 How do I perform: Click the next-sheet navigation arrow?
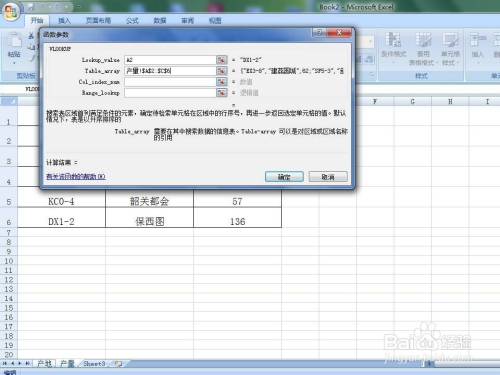coord(20,363)
